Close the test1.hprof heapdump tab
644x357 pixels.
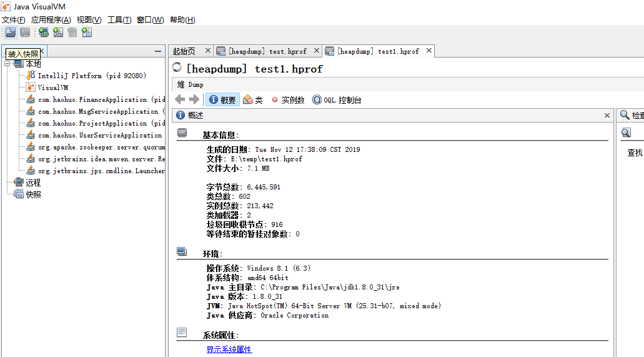pyautogui.click(x=429, y=51)
